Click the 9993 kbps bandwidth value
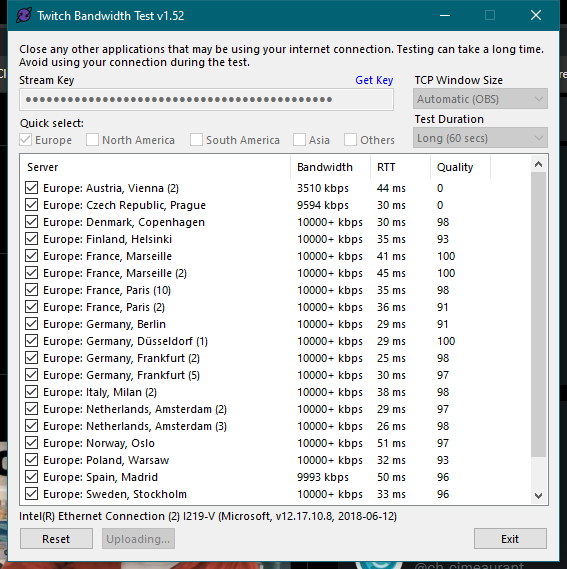Viewport: 567px width, 569px height. [323, 477]
